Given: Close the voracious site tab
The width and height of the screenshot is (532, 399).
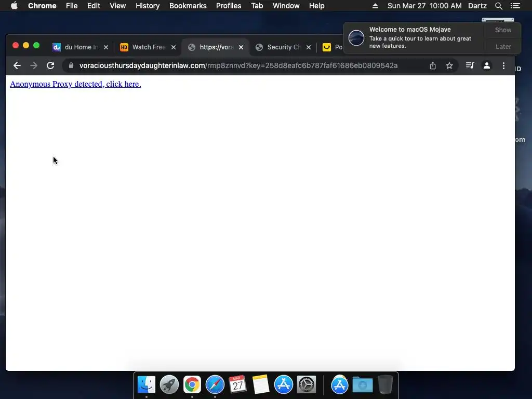Looking at the screenshot, I should click(241, 47).
